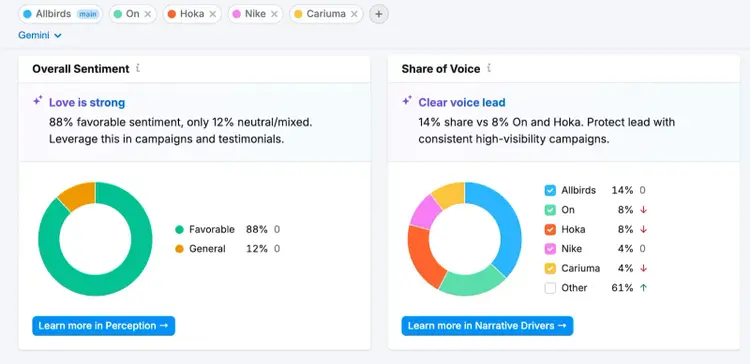Click the down arrow beside Cariuma 4%
Image resolution: width=750 pixels, height=364 pixels.
643,268
